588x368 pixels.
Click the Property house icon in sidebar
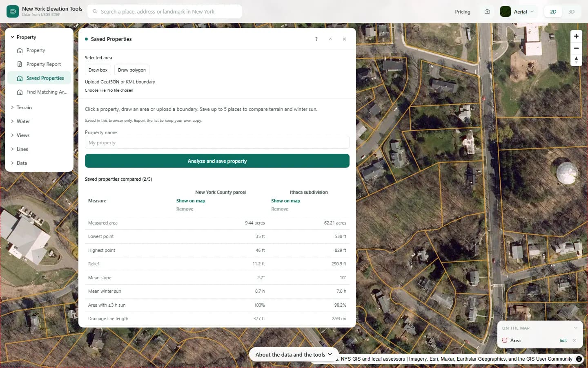click(20, 51)
